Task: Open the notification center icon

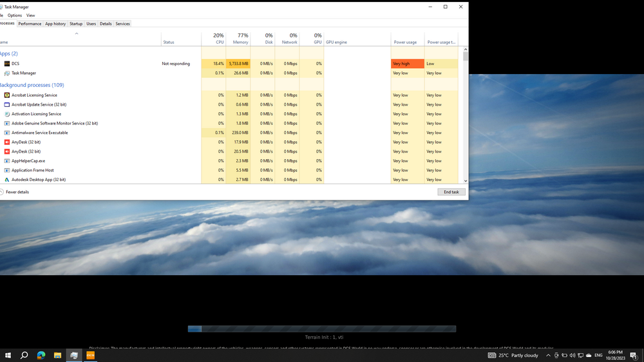Action: [x=634, y=356]
